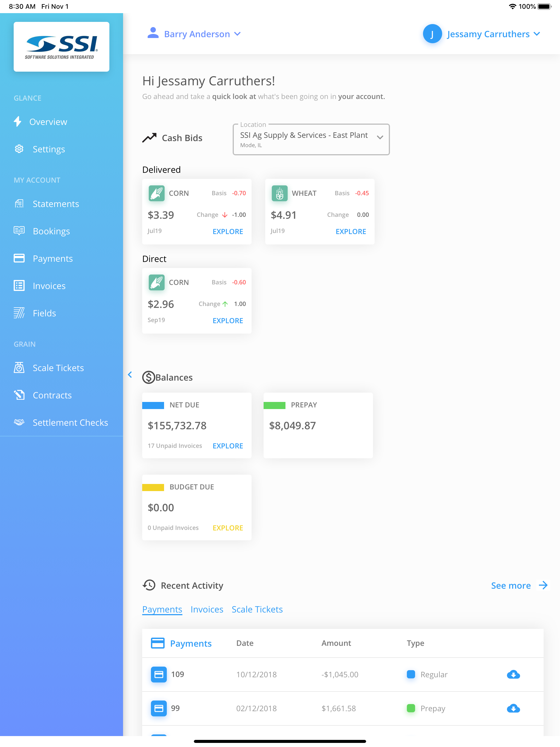Click the blue Net Due color bar
The width and height of the screenshot is (560, 747).
153,405
